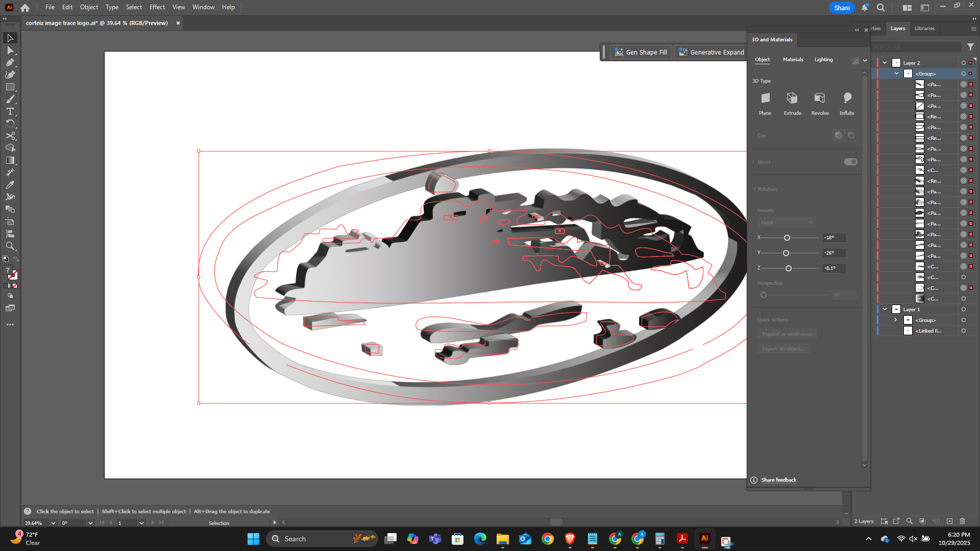Select the Pen tool

[x=10, y=62]
